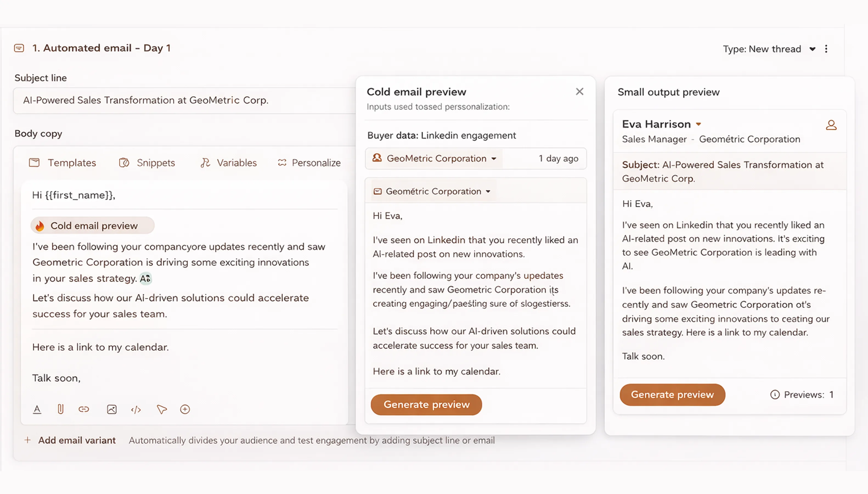Click the contact profile icon beside Eva Harrison

(x=831, y=125)
